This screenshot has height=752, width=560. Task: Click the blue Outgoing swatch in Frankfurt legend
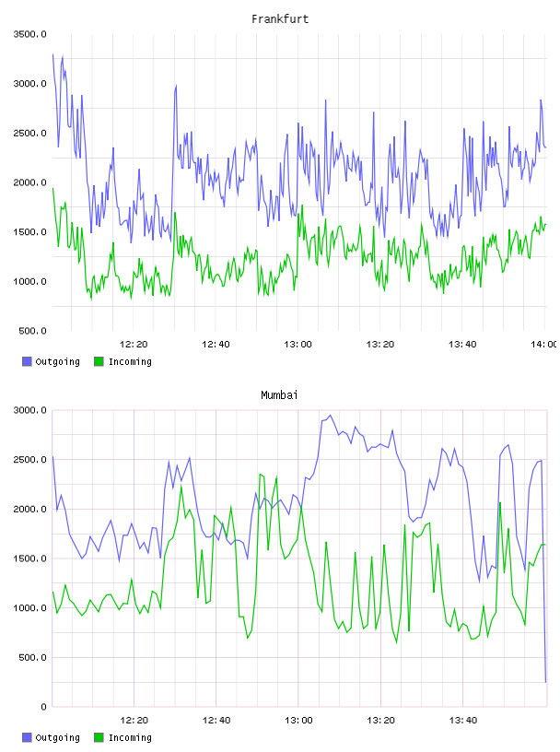[x=27, y=361]
